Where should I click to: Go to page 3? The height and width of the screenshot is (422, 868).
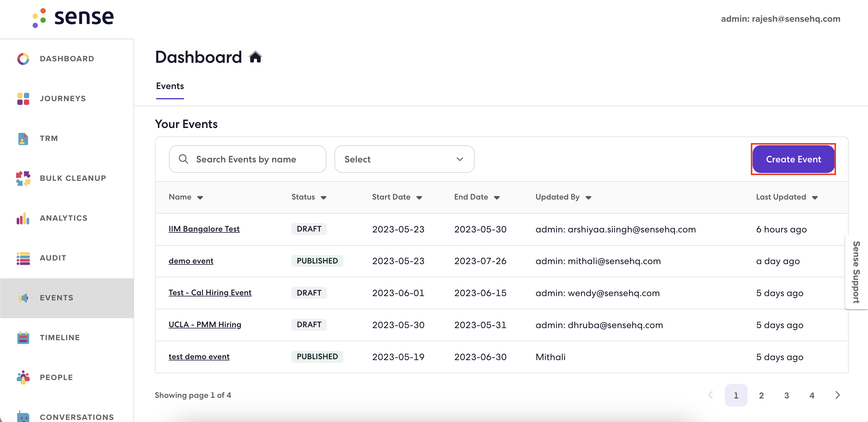pos(786,395)
